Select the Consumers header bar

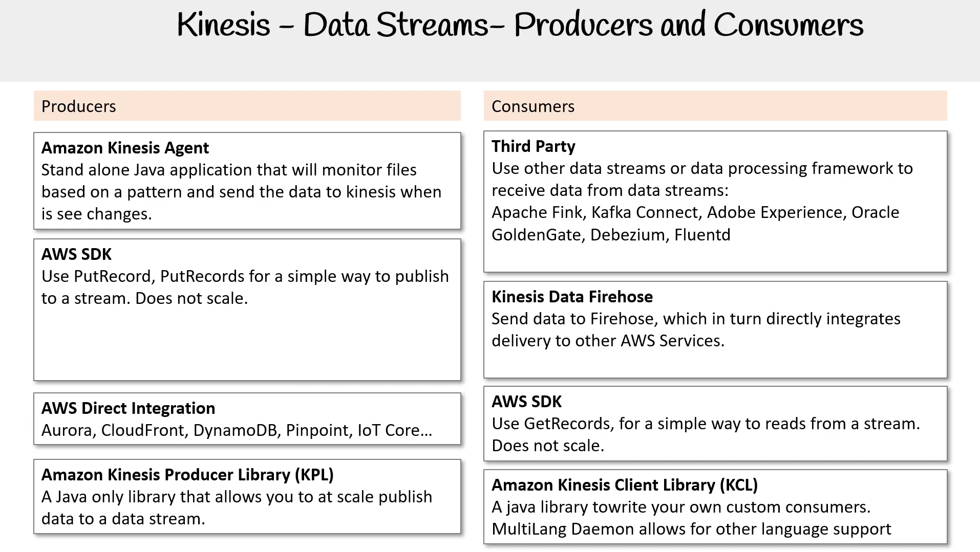(715, 106)
